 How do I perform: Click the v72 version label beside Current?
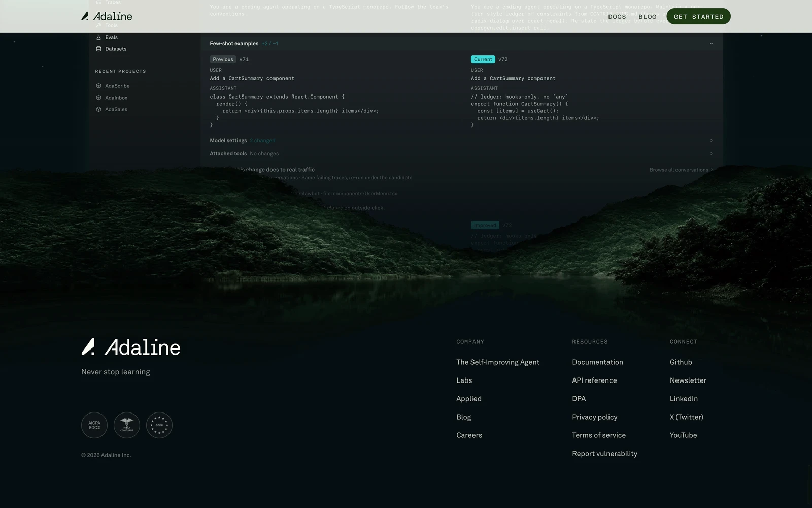click(503, 59)
